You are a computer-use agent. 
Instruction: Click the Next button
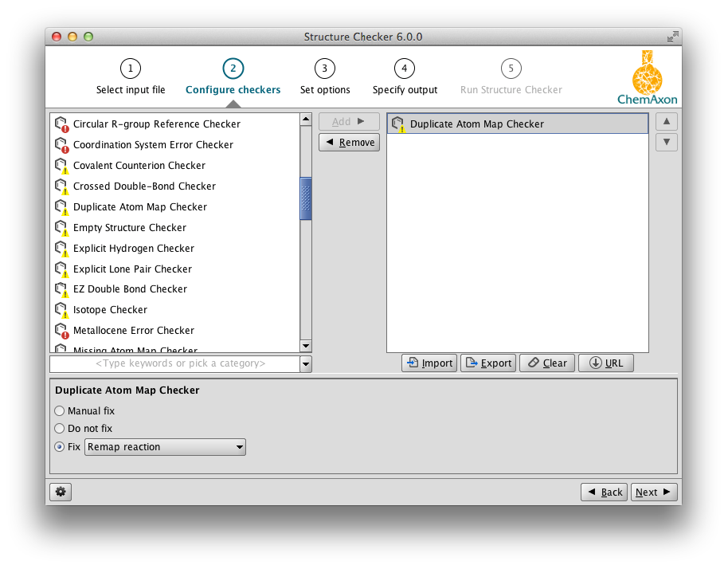(654, 492)
